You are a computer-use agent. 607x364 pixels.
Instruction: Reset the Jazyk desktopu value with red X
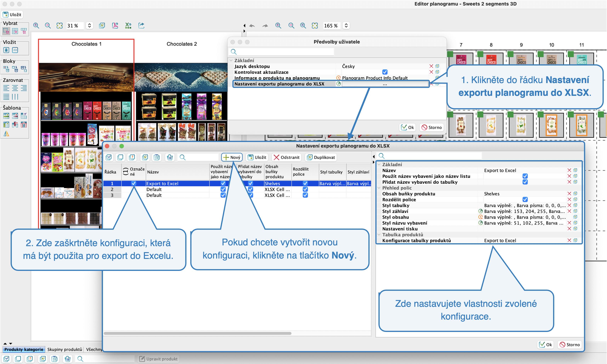(x=431, y=66)
